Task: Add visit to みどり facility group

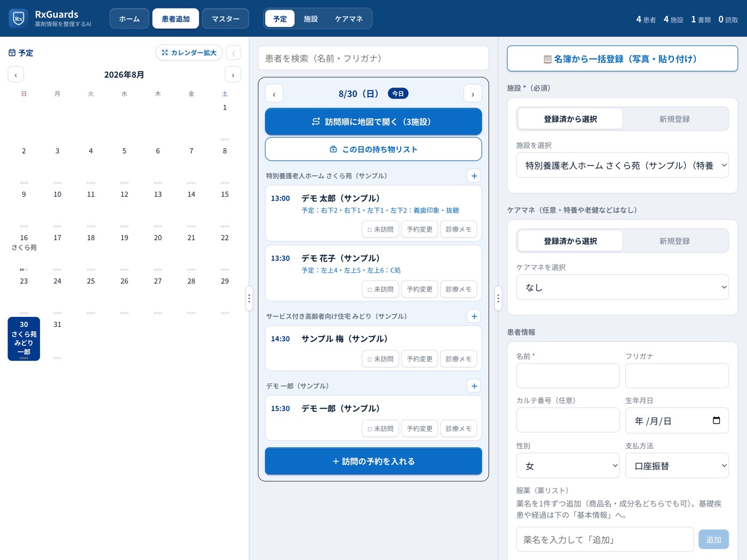Action: pyautogui.click(x=474, y=316)
